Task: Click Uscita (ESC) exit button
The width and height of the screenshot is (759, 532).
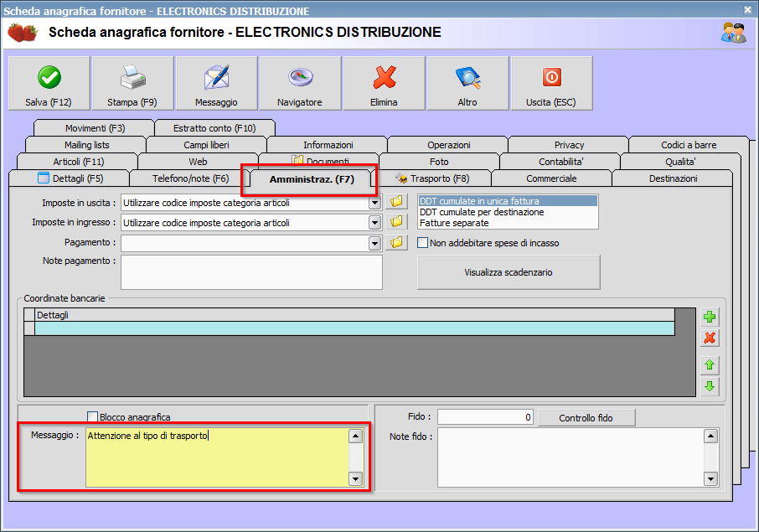Action: (551, 83)
